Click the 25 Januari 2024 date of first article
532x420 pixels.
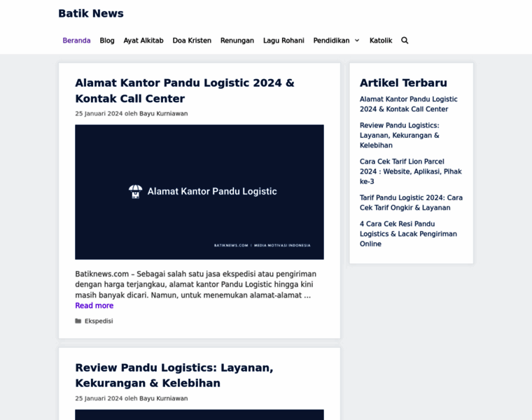tap(99, 113)
